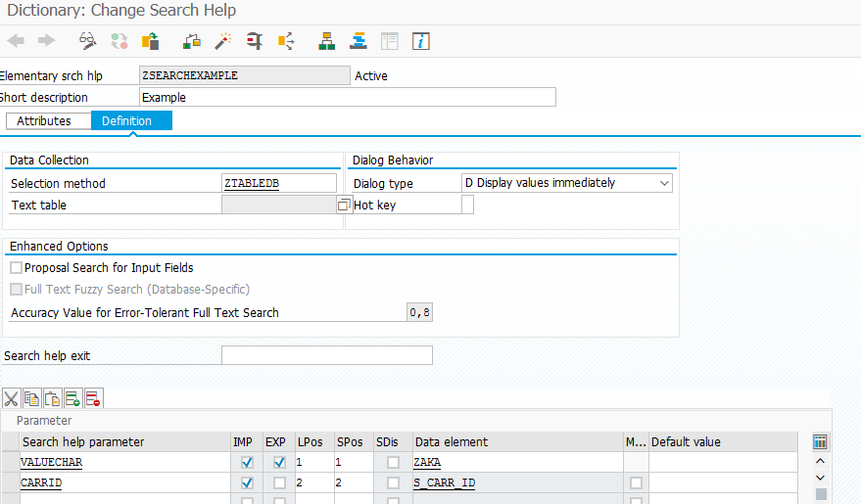Image resolution: width=861 pixels, height=504 pixels.
Task: Toggle Full Text Fuzzy Search checkbox
Action: 17,289
